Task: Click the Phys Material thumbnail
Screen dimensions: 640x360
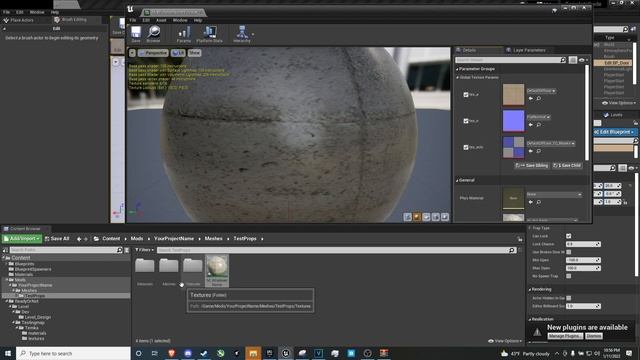Action: tap(513, 198)
